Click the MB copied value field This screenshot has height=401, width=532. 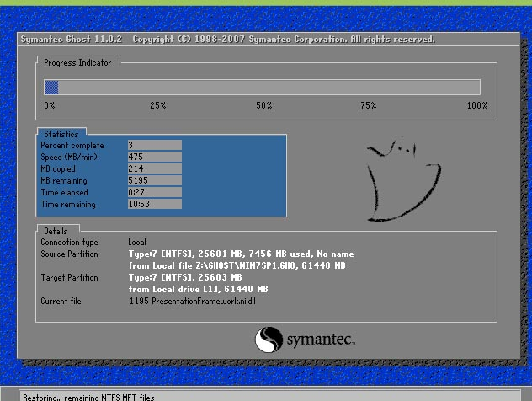[x=154, y=168]
